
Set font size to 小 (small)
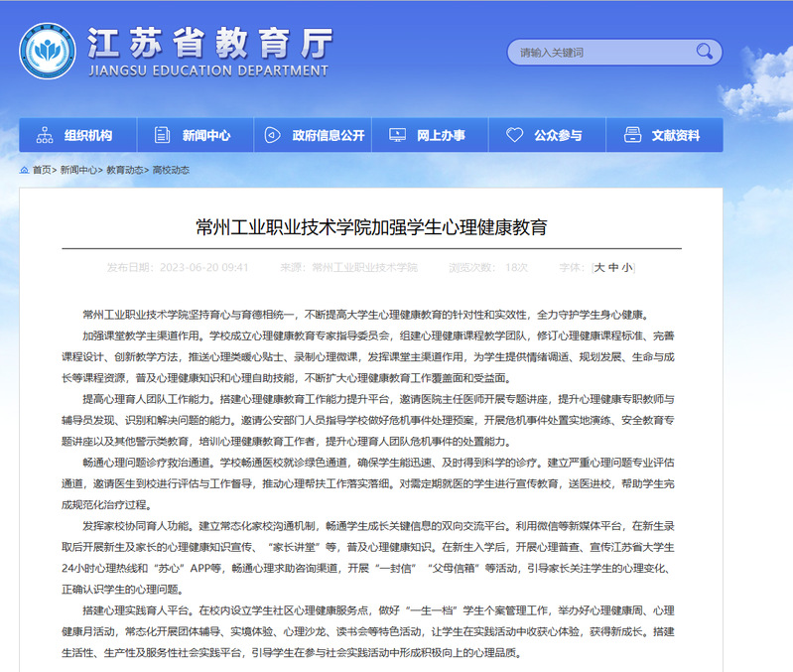[x=626, y=267]
